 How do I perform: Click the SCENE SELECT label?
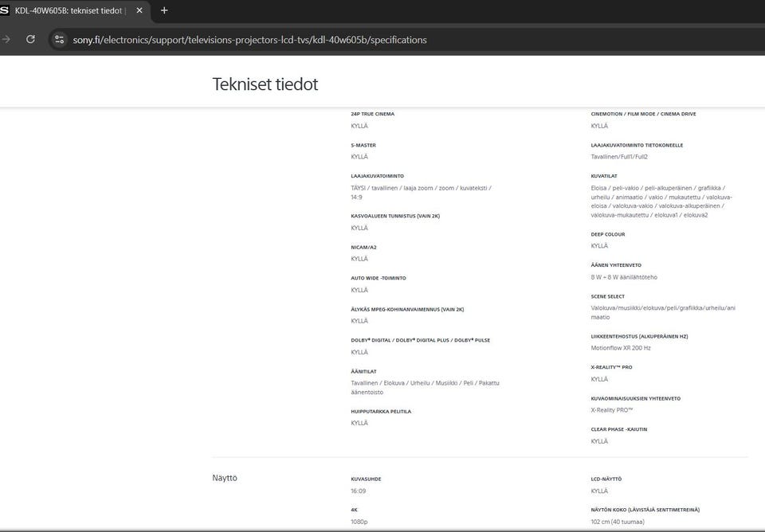[608, 296]
